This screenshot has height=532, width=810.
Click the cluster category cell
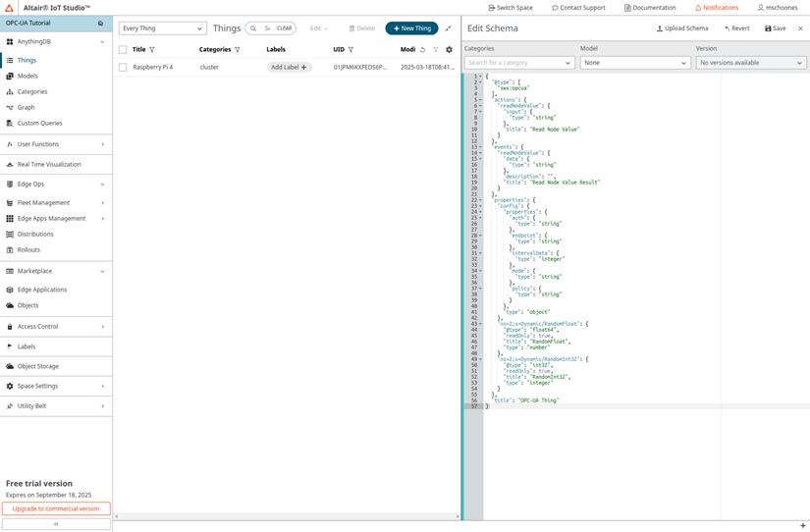click(209, 67)
